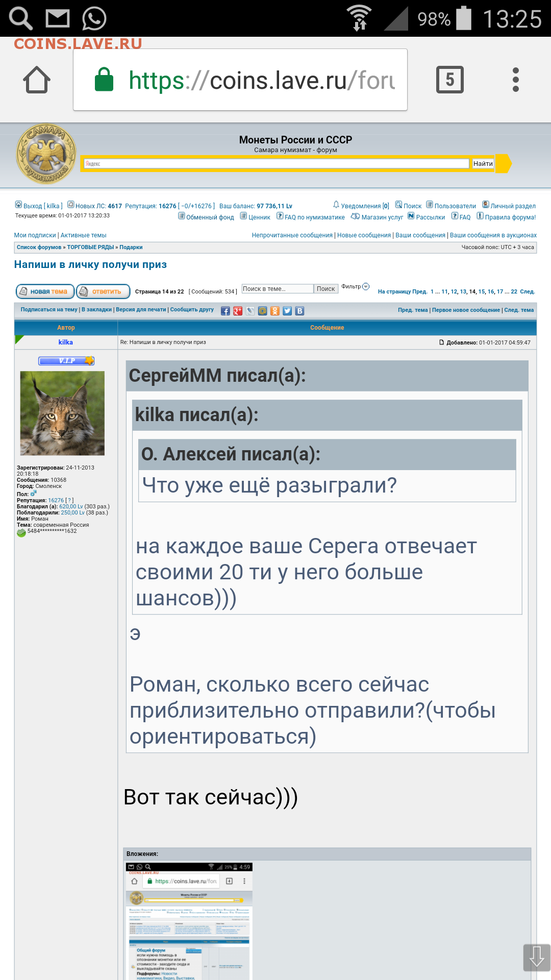551x980 pixels.
Task: Open the browser tab switcher showing 5
Action: [449, 80]
